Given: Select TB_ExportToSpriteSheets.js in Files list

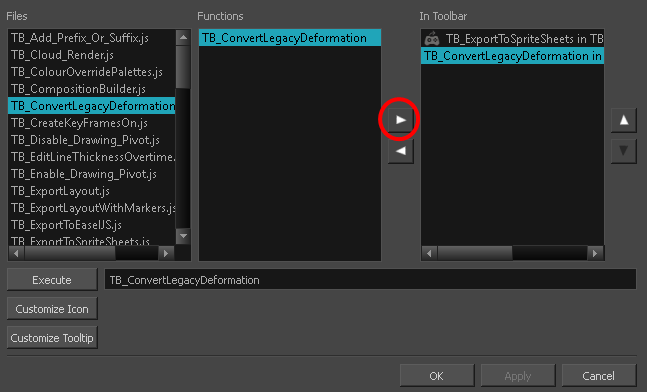Looking at the screenshot, I should [92, 240].
